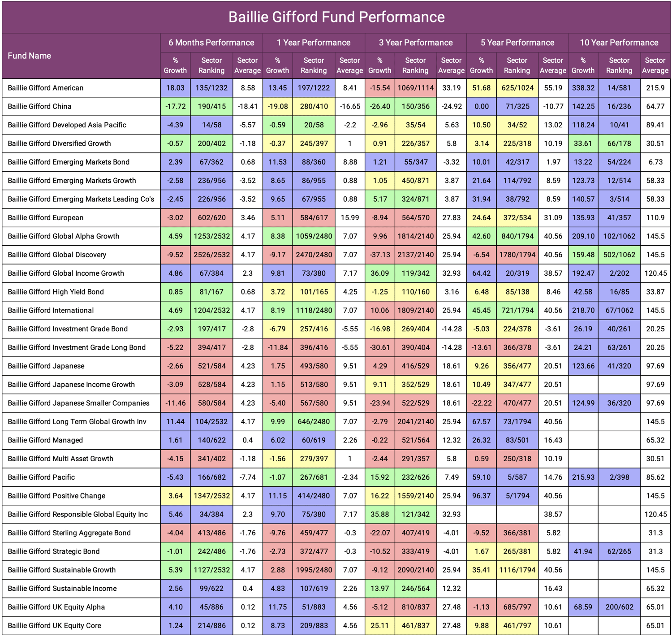This screenshot has height=637, width=672.
Task: Select the 2526/2532 ranking cell
Action: 211,255
